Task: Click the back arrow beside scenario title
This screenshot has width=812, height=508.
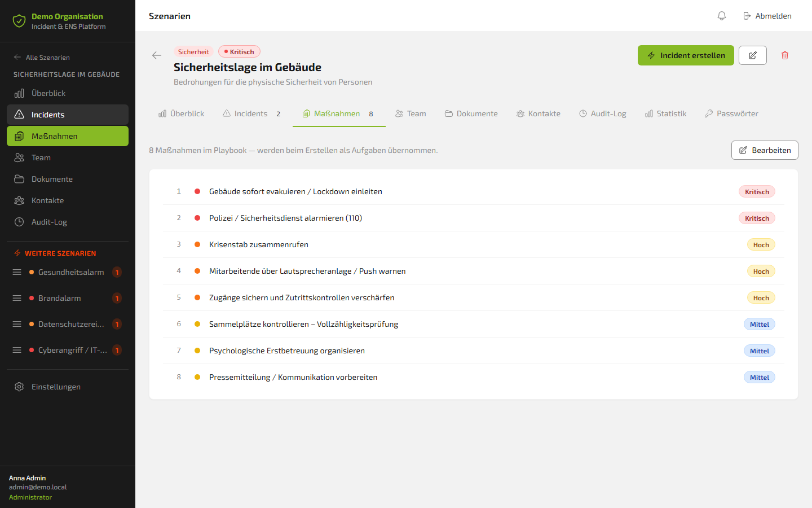Action: pos(157,55)
